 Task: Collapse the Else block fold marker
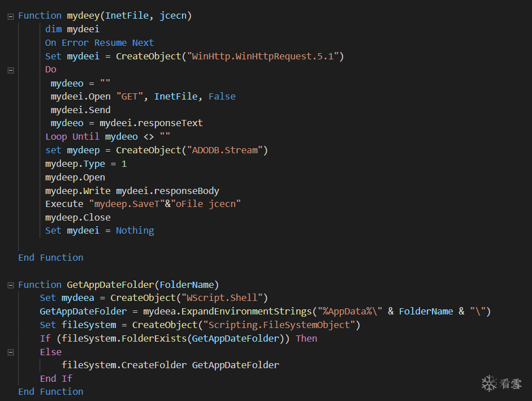[11, 352]
